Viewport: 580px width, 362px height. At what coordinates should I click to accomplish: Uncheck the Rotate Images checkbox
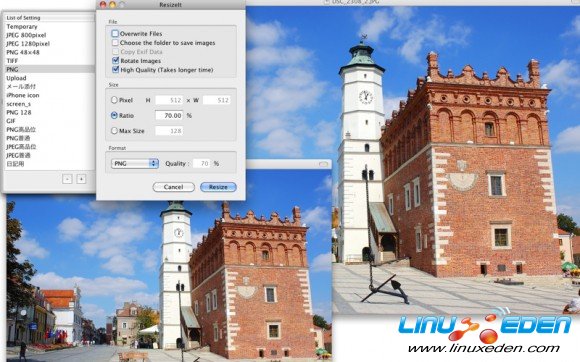[x=115, y=60]
